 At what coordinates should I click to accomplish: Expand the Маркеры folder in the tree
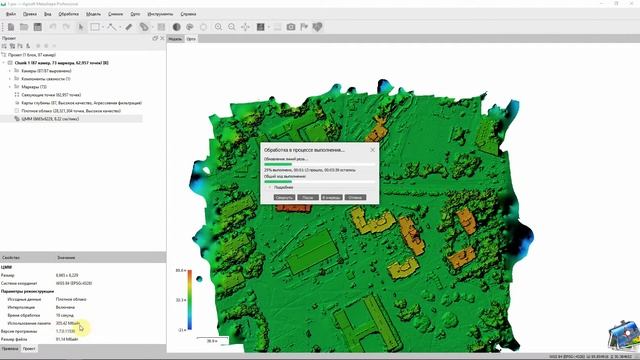click(10, 87)
